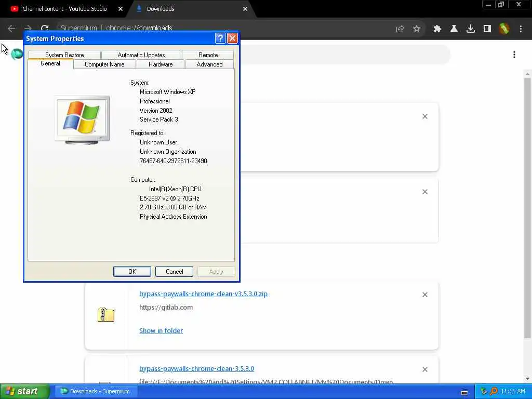Viewport: 532px width, 399px height.
Task: Click the product ID 76487-640-2972611-23490
Action: pos(174,161)
